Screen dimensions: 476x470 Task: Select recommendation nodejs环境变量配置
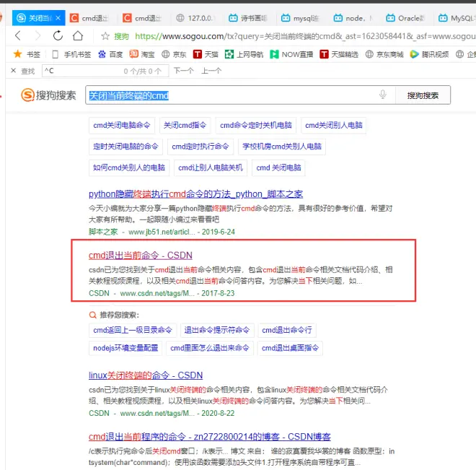(125, 348)
